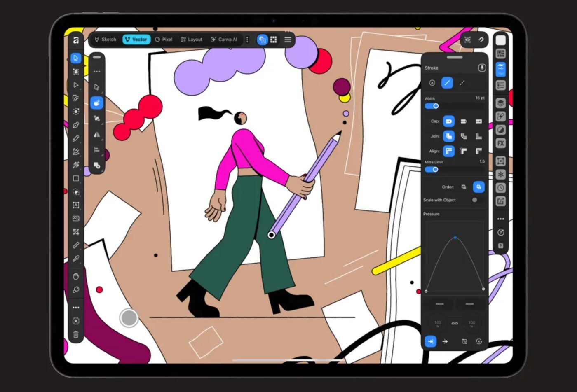Viewport: 577px width, 392px height.
Task: Choose the mitre join option
Action: pos(478,136)
